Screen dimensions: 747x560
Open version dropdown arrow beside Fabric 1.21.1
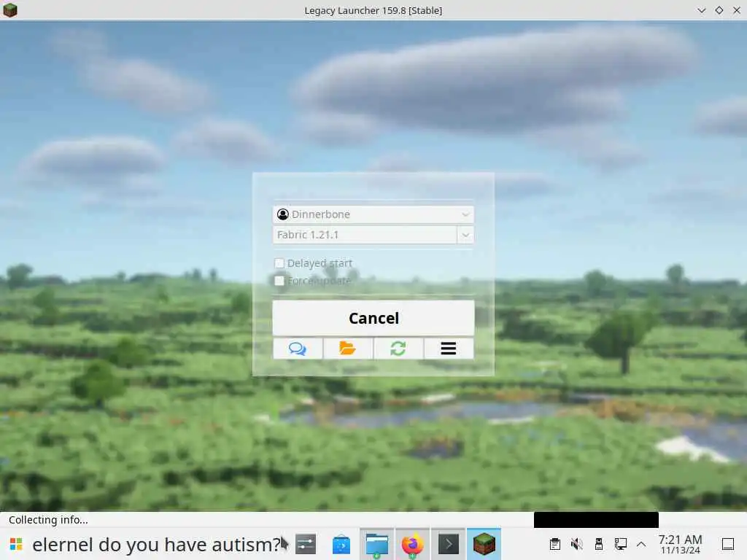pos(465,235)
